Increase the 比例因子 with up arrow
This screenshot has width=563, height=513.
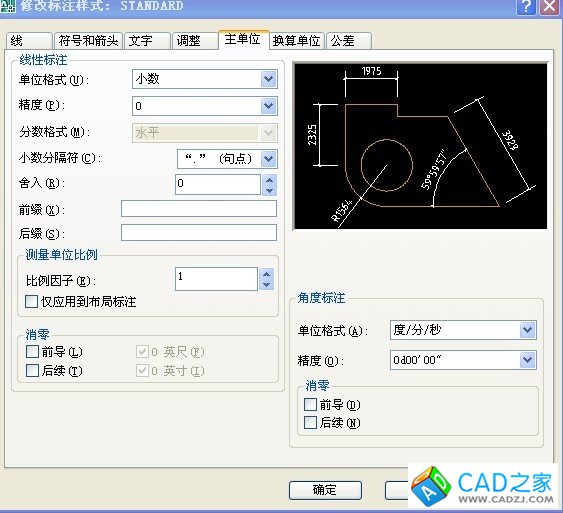tap(266, 274)
